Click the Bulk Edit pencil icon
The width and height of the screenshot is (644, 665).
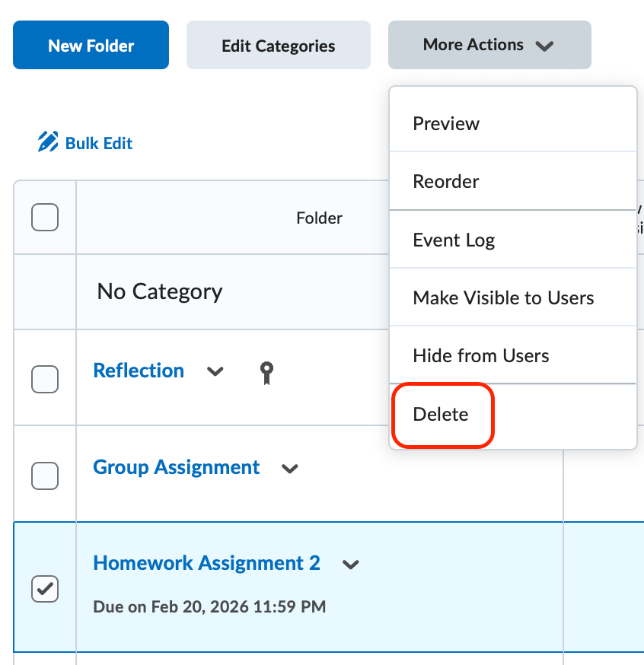pyautogui.click(x=48, y=142)
